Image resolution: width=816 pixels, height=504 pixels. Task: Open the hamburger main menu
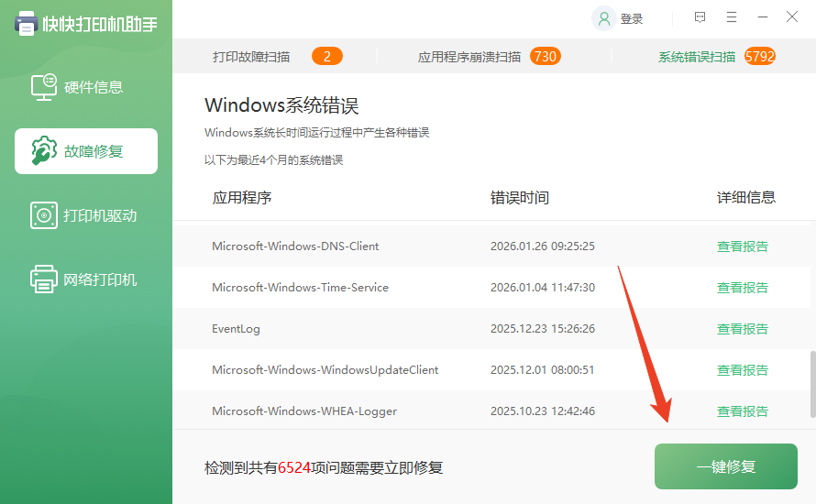pyautogui.click(x=732, y=17)
